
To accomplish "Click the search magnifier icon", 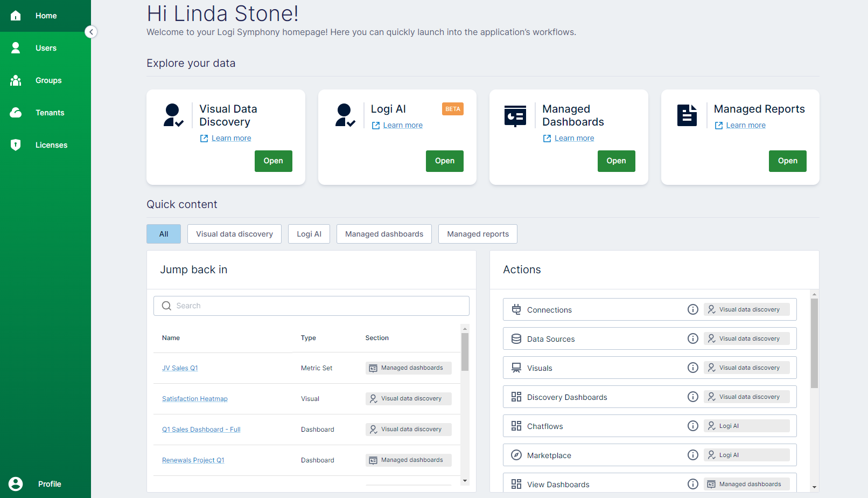I will pos(166,306).
